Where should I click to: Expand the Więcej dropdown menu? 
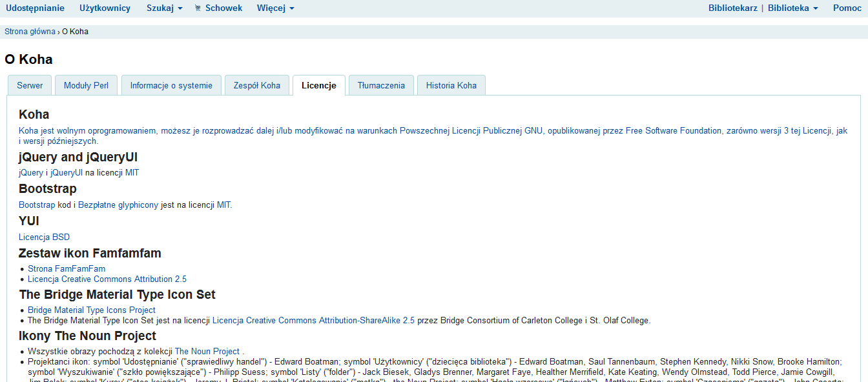[275, 8]
